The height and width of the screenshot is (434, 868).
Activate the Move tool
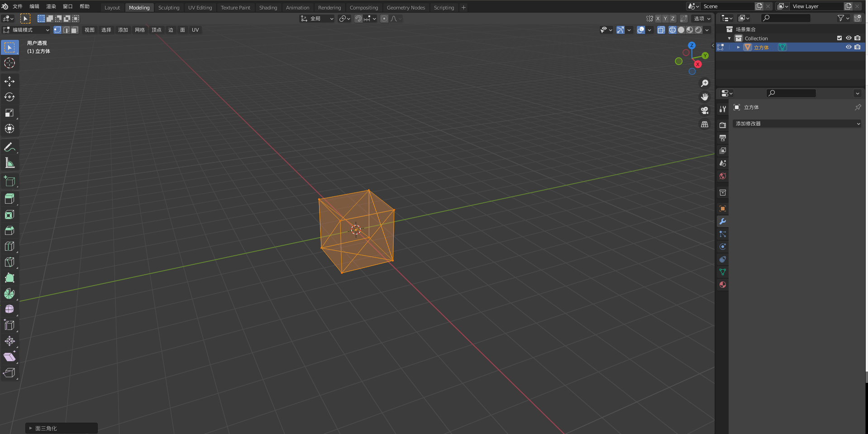point(10,81)
